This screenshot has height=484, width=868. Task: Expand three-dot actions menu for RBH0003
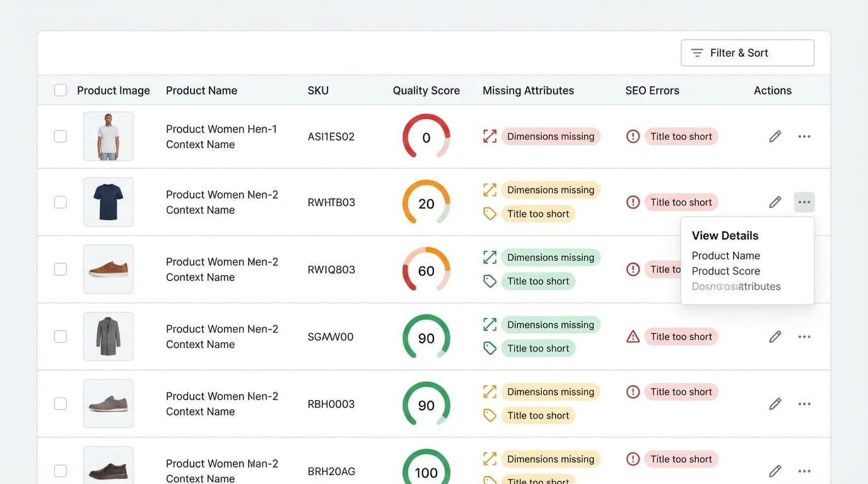click(804, 404)
